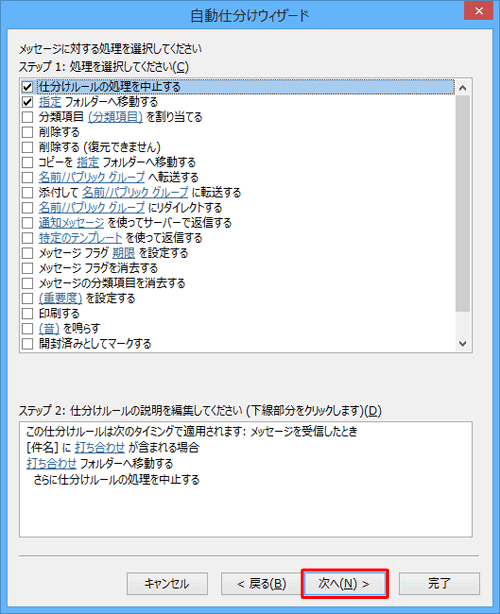Tick メッセージ フラグを消去する checkbox
This screenshot has height=614, width=500.
[x=27, y=268]
